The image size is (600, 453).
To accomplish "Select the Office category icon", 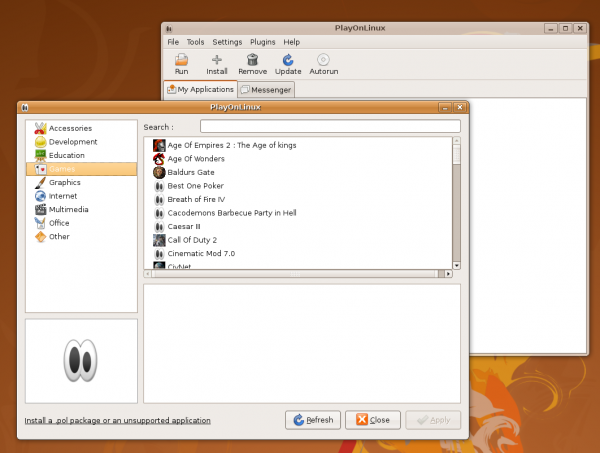I will 40,223.
